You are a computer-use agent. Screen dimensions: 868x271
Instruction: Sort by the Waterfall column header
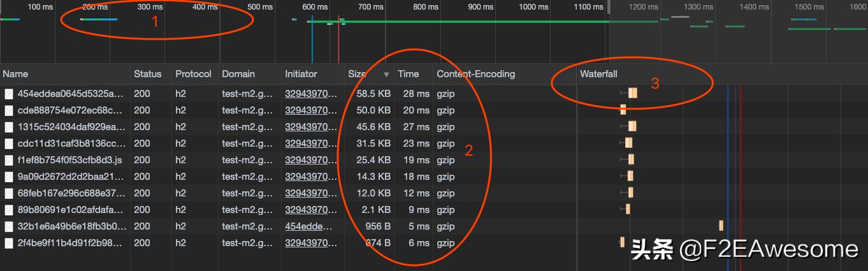598,74
